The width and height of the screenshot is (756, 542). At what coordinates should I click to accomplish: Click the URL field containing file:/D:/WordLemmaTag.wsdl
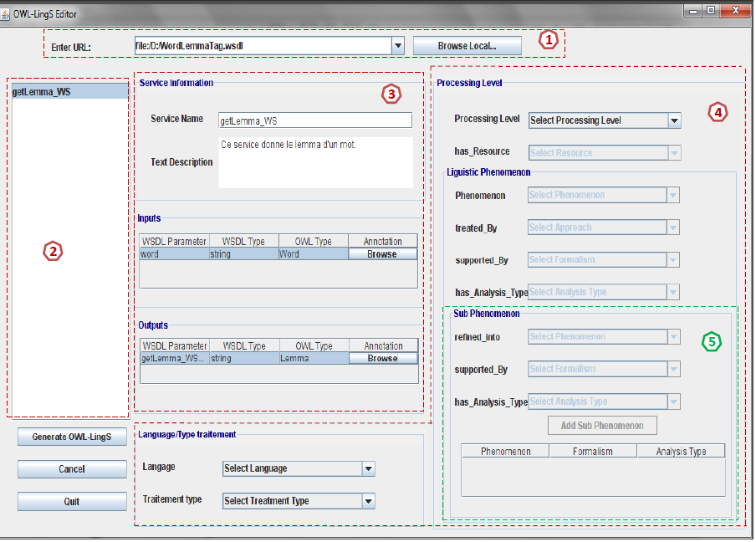coord(263,46)
